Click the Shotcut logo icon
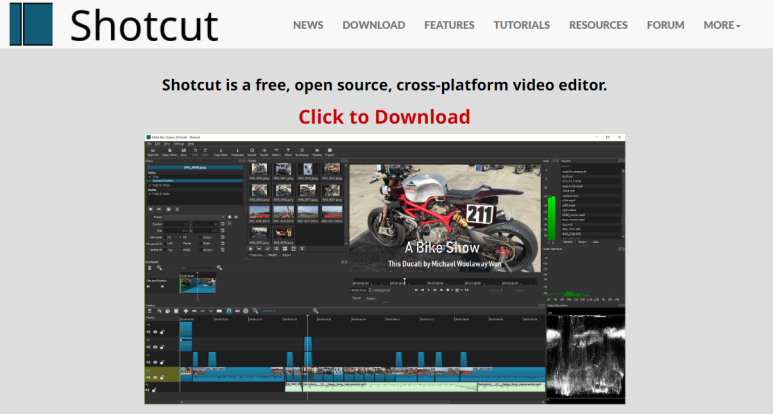 [x=31, y=24]
